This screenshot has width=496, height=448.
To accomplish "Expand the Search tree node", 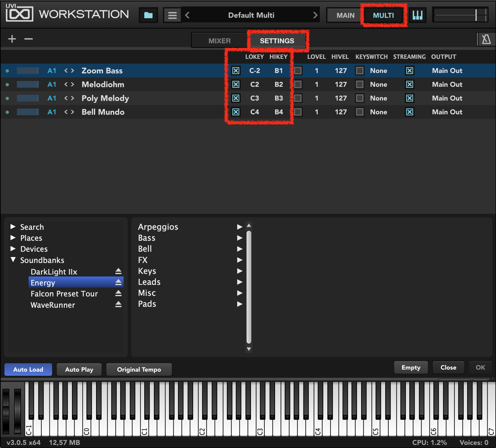I will pos(13,227).
